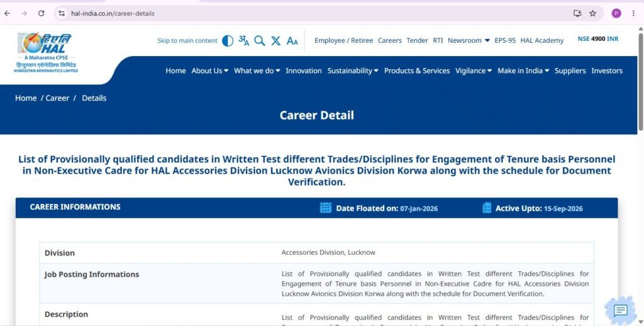Click the Division row label
The height and width of the screenshot is (326, 644).
point(60,253)
